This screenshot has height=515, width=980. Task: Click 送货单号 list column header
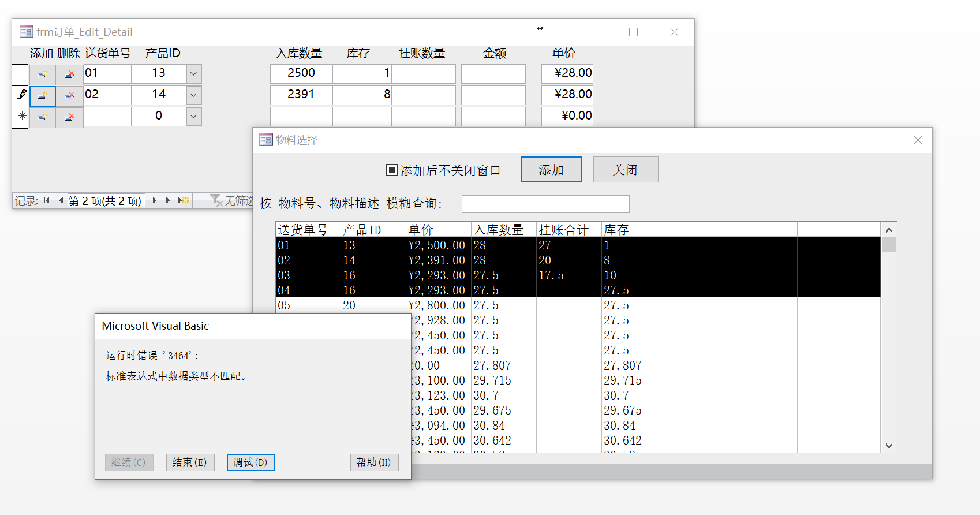pyautogui.click(x=308, y=229)
